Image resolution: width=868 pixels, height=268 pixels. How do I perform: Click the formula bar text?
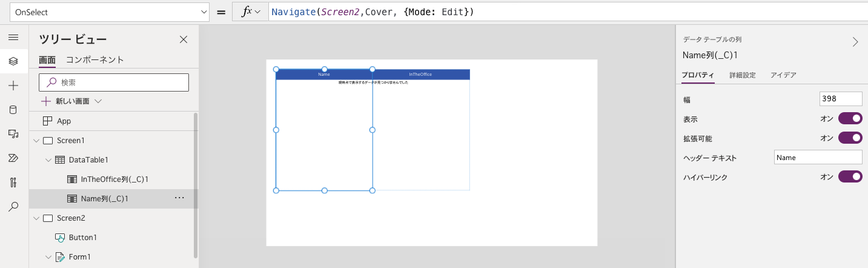373,12
